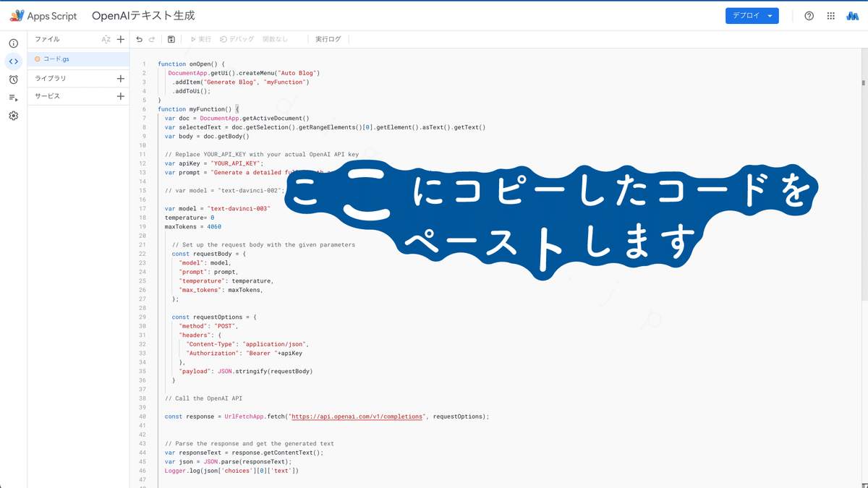Open the Google apps grid icon
The image size is (868, 488).
830,16
